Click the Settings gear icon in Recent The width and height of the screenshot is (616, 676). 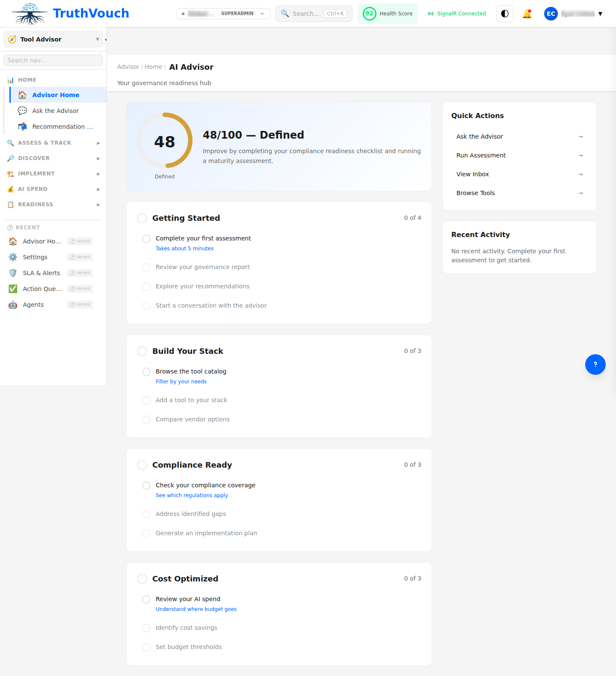(13, 257)
